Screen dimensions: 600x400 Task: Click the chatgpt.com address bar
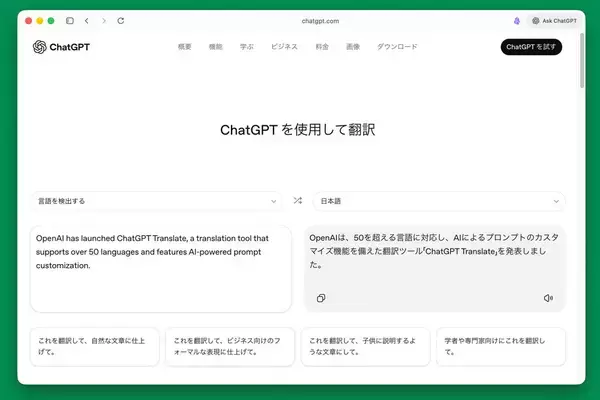click(320, 21)
